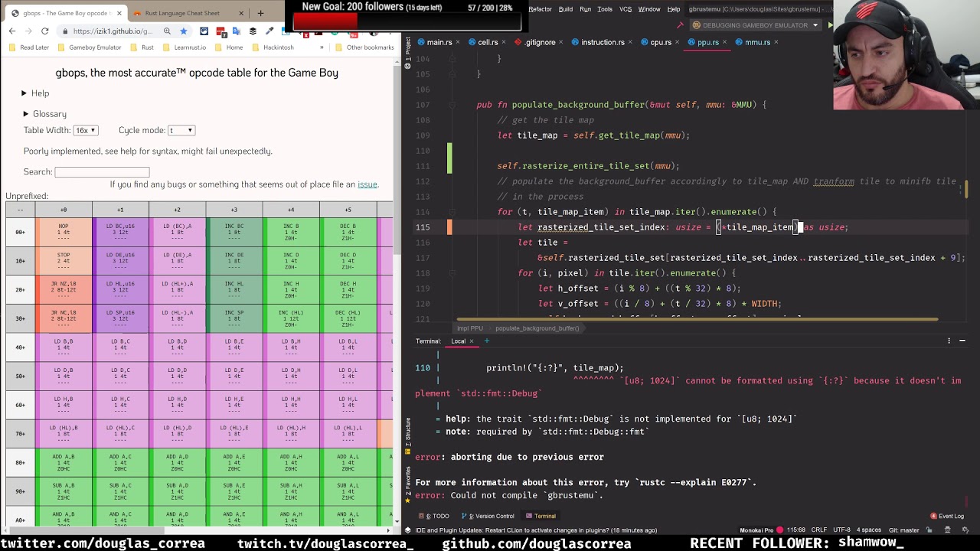Select 'populate_background_buffer()' breadcrumb
This screenshot has height=551, width=980.
[x=537, y=328]
